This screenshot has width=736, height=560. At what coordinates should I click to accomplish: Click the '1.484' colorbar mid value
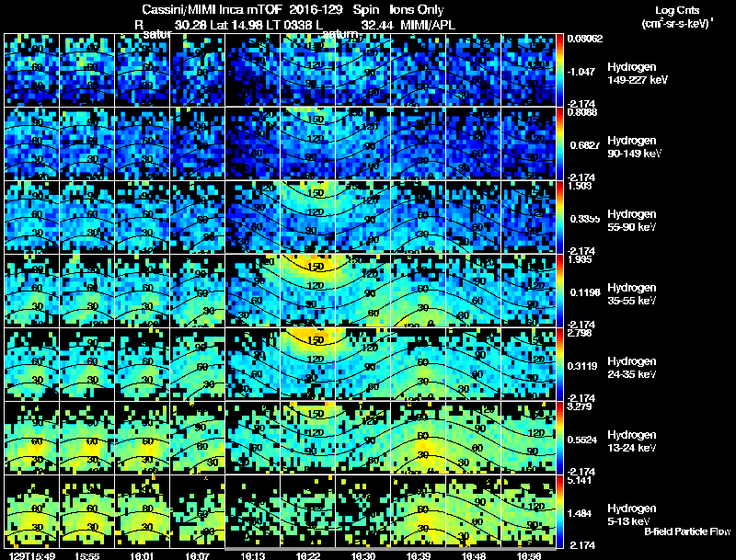579,513
